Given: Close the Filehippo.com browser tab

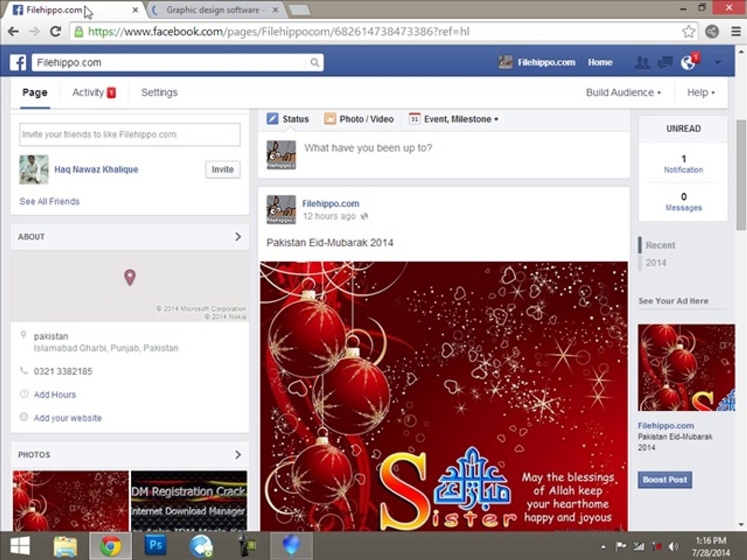Looking at the screenshot, I should click(135, 9).
